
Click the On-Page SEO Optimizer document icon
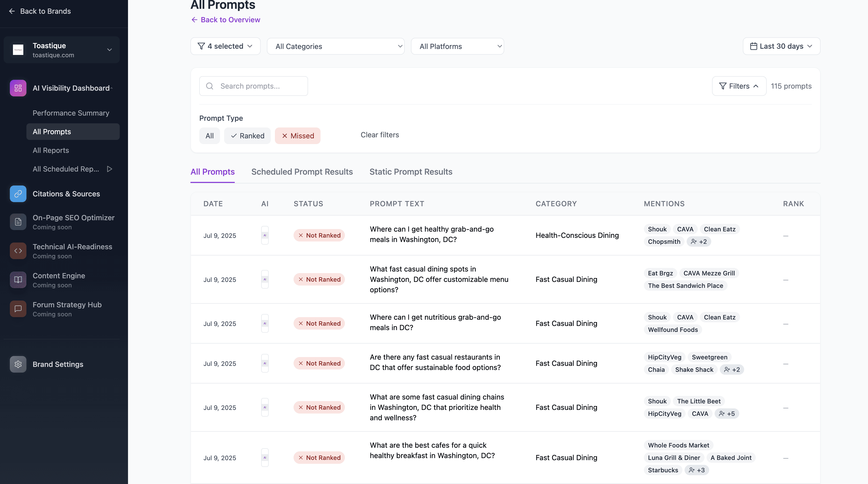[18, 222]
